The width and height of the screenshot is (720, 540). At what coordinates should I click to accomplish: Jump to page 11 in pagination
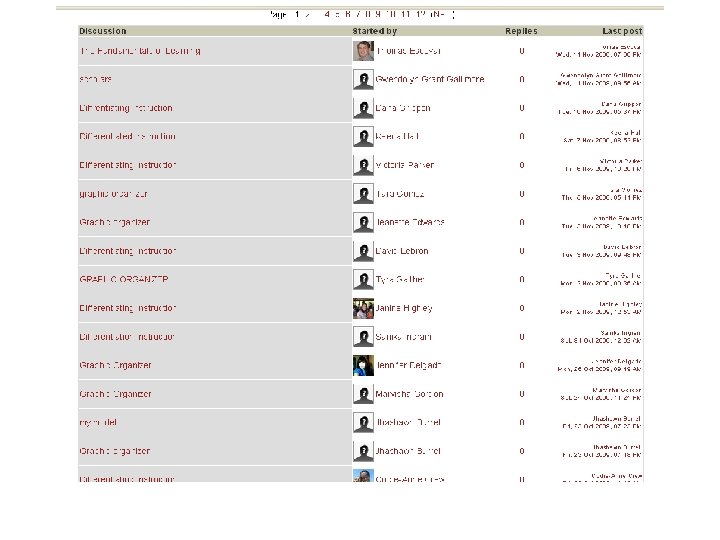pos(405,14)
